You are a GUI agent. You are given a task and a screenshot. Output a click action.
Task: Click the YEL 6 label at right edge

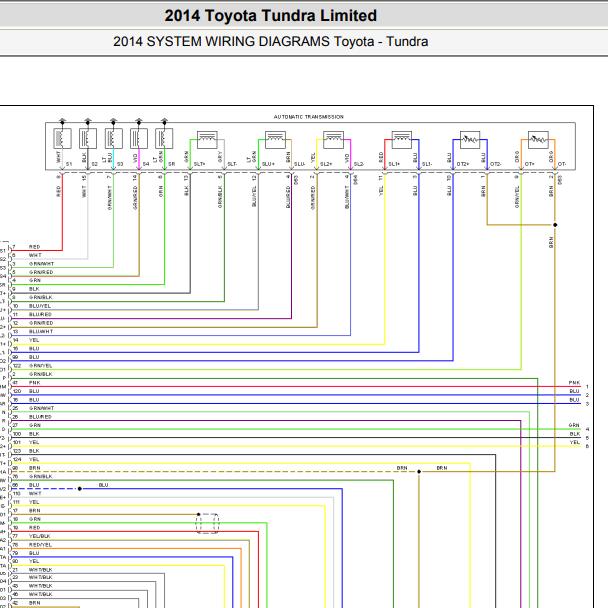(575, 442)
